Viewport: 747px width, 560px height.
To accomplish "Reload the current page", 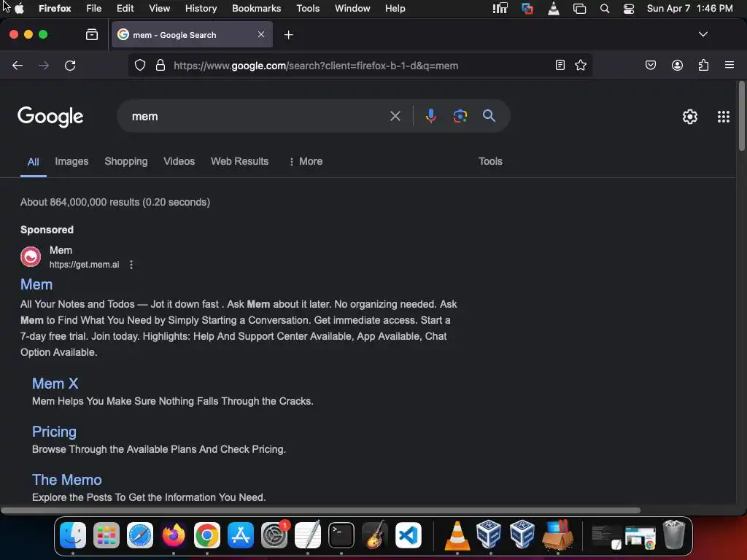I will click(70, 65).
